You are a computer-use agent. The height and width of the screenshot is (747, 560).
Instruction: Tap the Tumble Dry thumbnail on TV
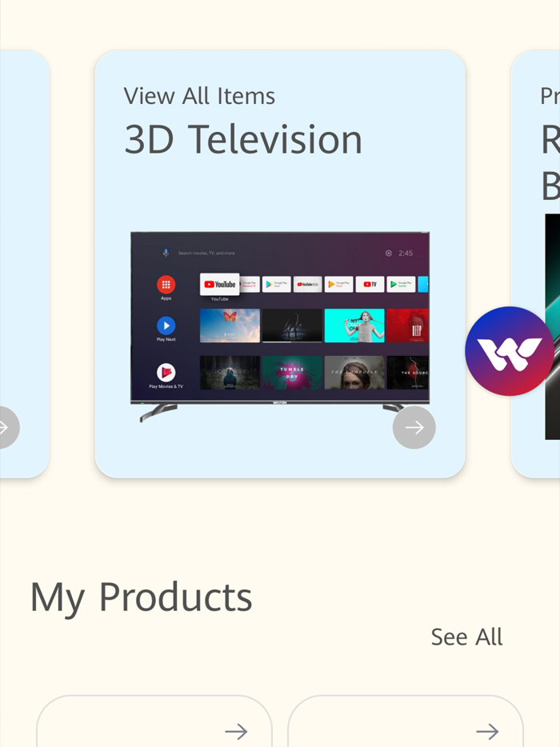[292, 373]
